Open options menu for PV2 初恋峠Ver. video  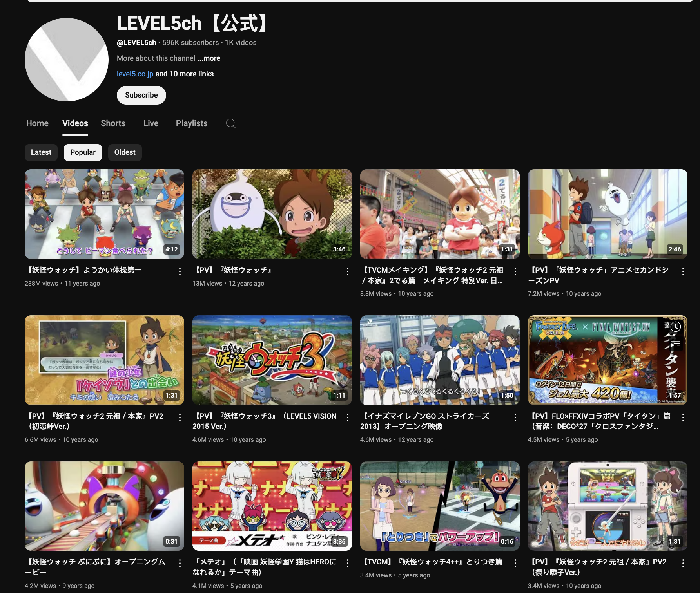(180, 417)
